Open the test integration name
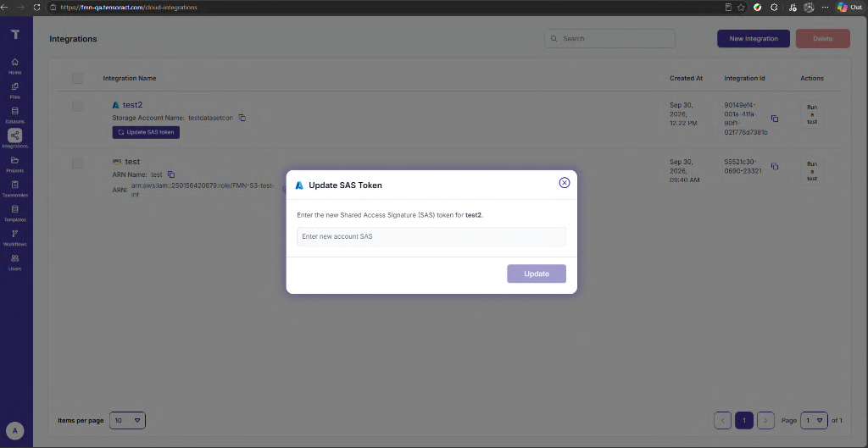Screen dimensions: 868x448 132,162
